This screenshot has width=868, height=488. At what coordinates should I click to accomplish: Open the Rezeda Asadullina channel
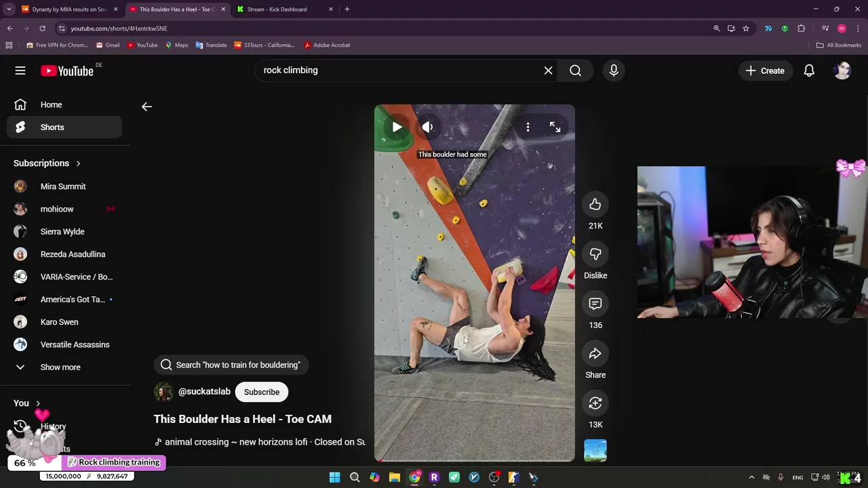[x=64, y=254]
